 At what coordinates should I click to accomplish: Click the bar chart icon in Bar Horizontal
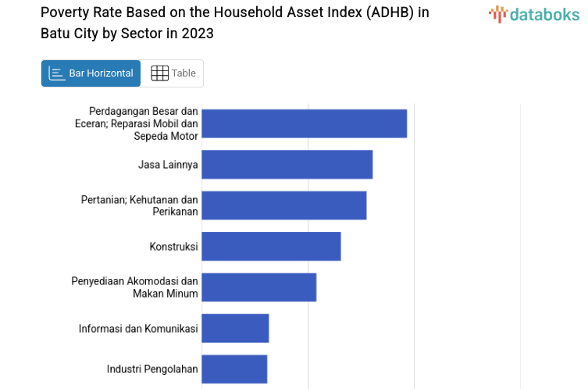(x=56, y=73)
